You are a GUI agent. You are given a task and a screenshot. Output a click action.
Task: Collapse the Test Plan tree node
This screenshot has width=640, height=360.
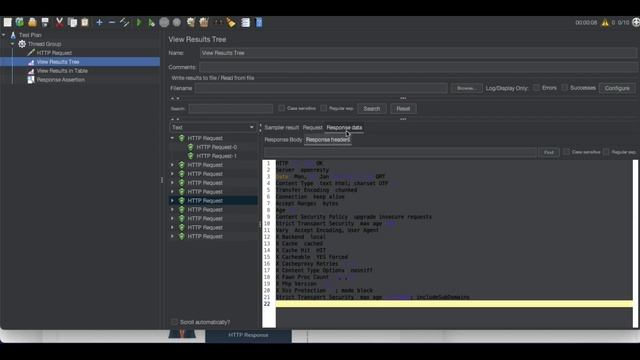tap(4, 35)
